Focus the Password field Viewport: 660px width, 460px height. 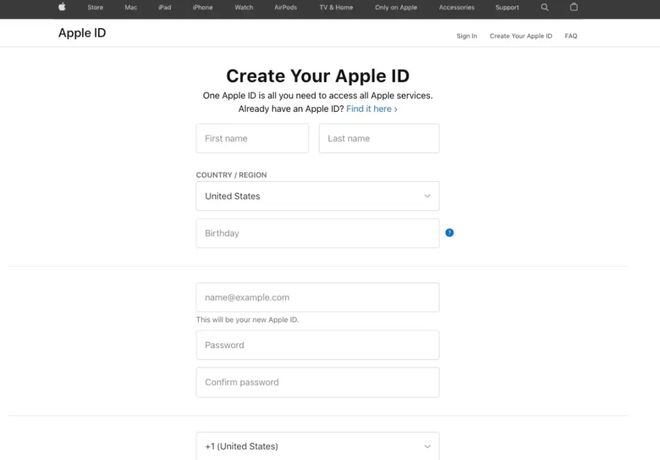(317, 345)
